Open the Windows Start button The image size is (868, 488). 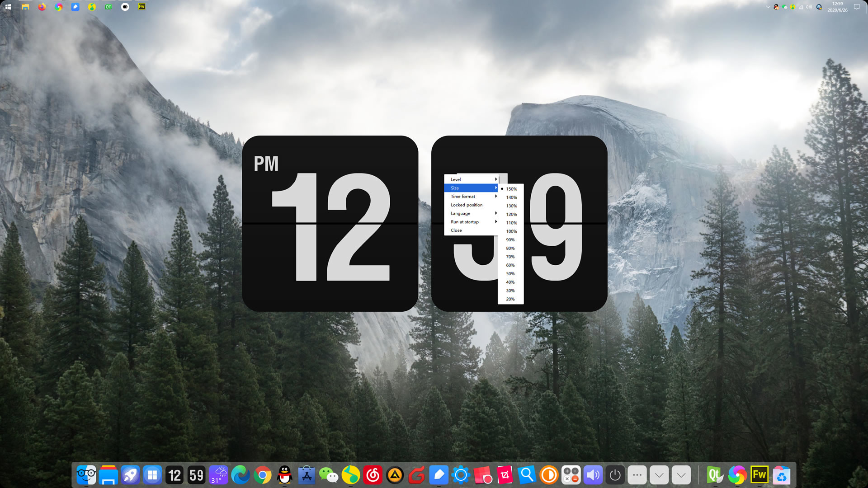point(8,7)
